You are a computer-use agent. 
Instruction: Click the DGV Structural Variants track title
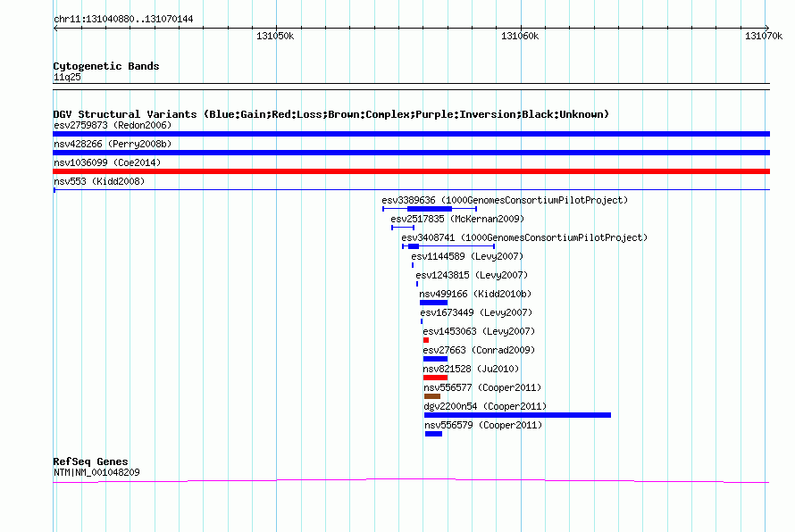coord(331,114)
